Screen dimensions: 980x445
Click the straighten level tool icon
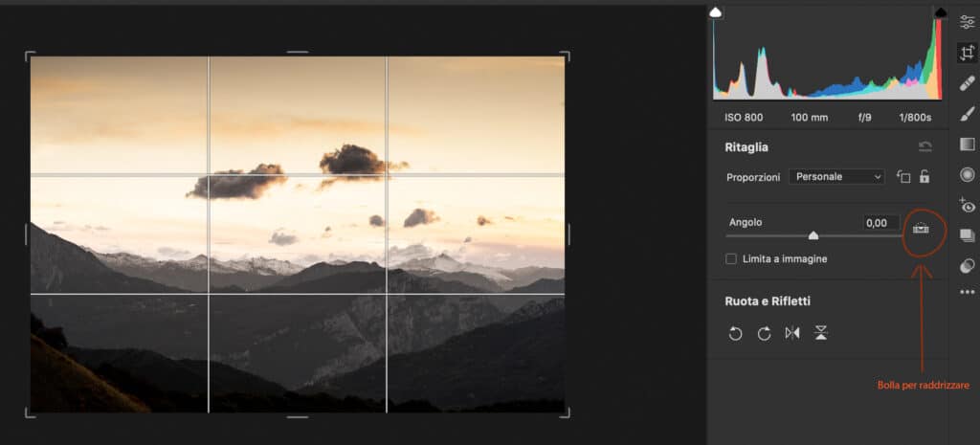coord(921,229)
